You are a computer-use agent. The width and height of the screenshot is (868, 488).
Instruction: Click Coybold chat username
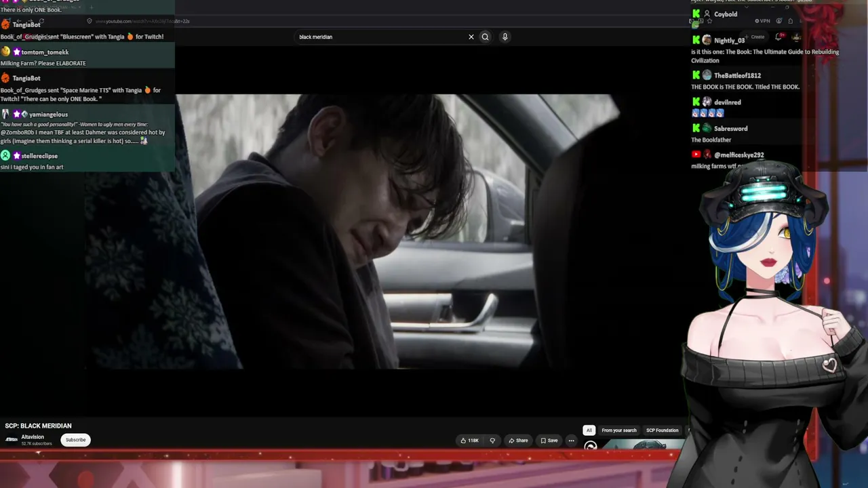(x=726, y=14)
